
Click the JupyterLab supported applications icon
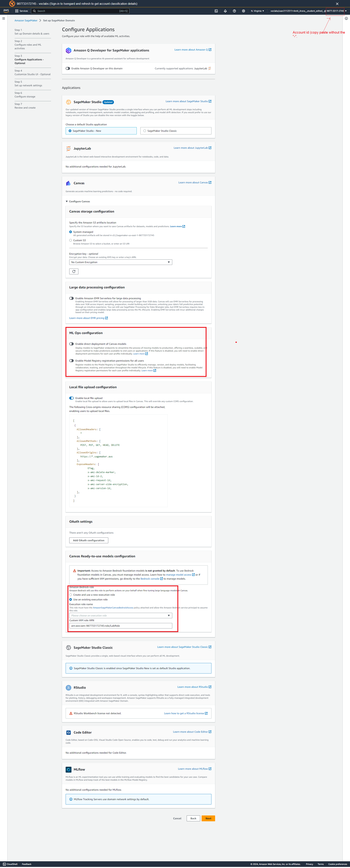coord(209,68)
